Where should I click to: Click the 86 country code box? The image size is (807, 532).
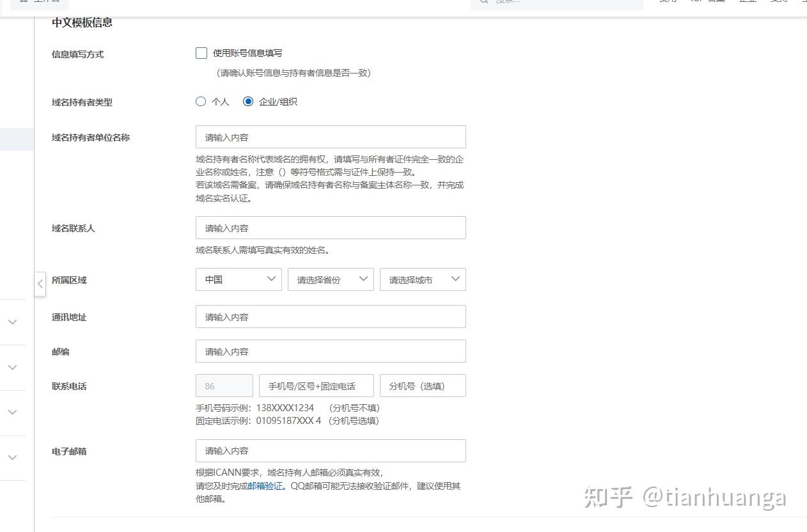(224, 386)
